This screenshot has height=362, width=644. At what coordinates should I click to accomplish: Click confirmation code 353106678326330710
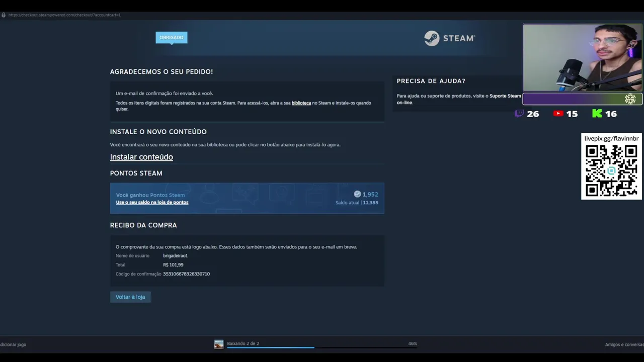[186, 274]
